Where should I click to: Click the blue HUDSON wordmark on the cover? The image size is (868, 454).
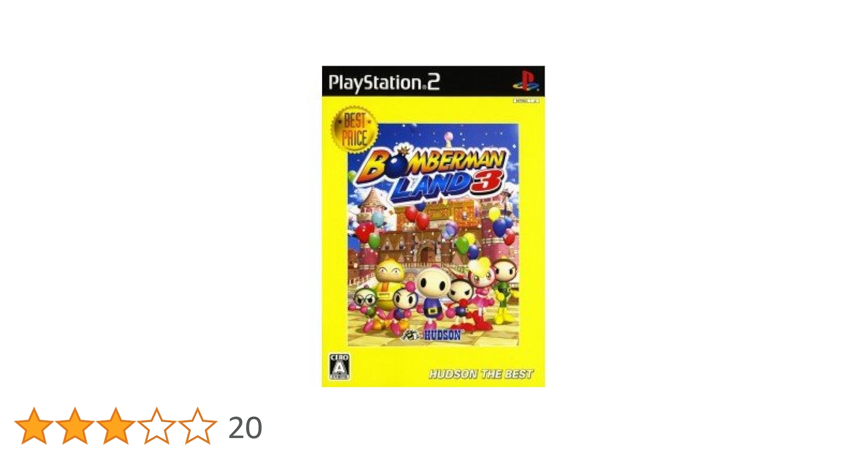pos(442,336)
